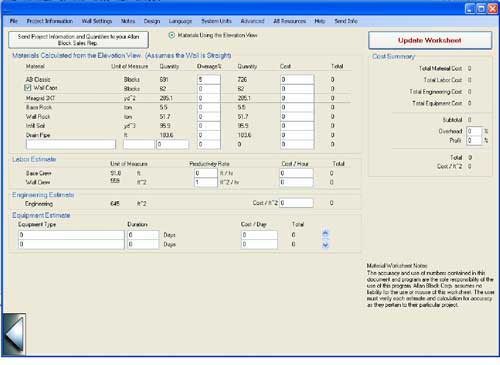The image size is (500, 365).
Task: Click the custom material unit field
Action: 139,144
